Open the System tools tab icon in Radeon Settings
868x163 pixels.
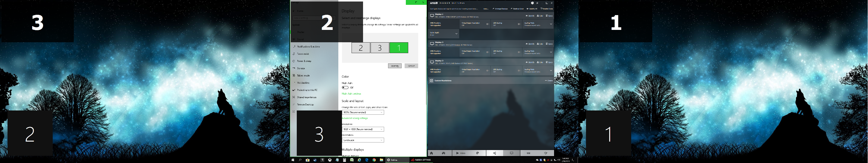tap(546, 153)
